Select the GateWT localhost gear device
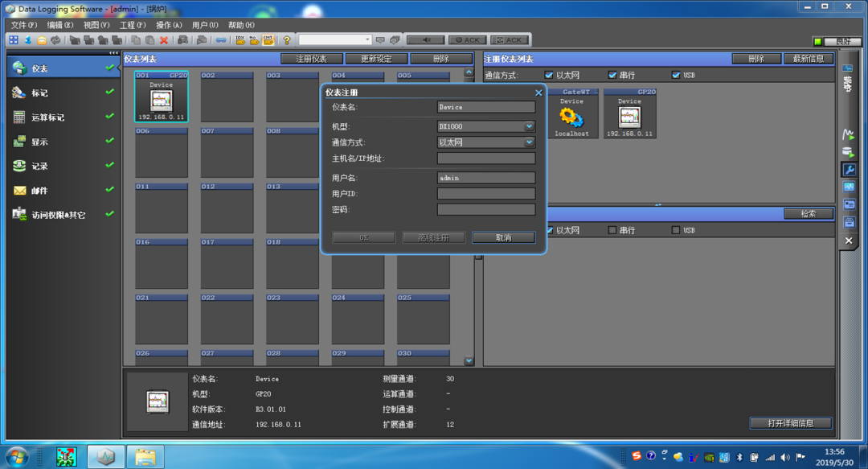This screenshot has height=469, width=868. (571, 113)
